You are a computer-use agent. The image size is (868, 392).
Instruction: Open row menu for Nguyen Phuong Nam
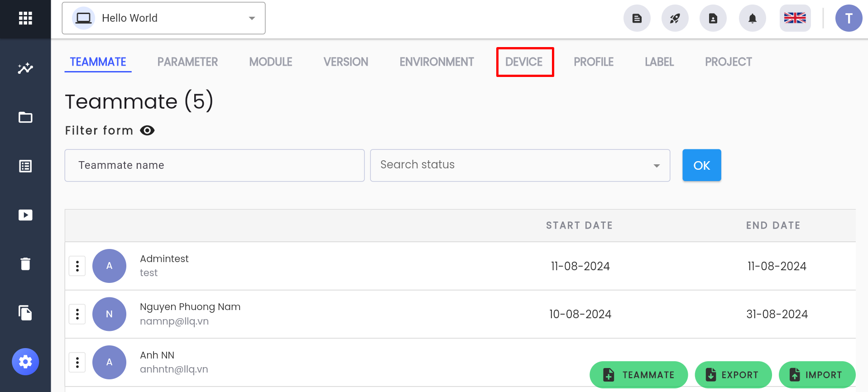pos(77,314)
